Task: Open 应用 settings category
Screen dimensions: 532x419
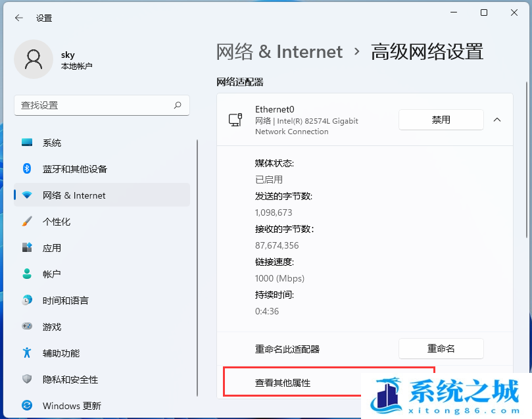Action: [52, 248]
